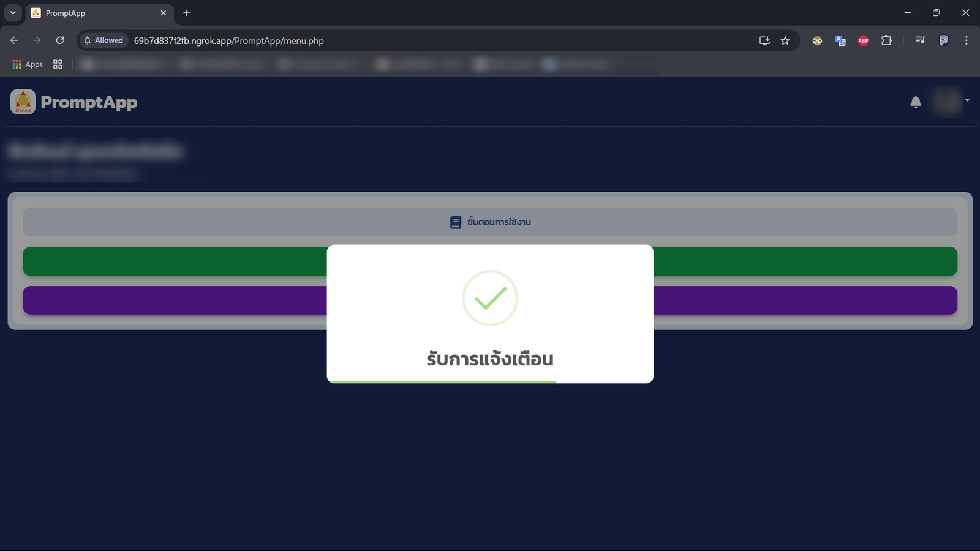This screenshot has height=551, width=980.
Task: Click the Allowed notifications permission chip
Action: pos(104,40)
